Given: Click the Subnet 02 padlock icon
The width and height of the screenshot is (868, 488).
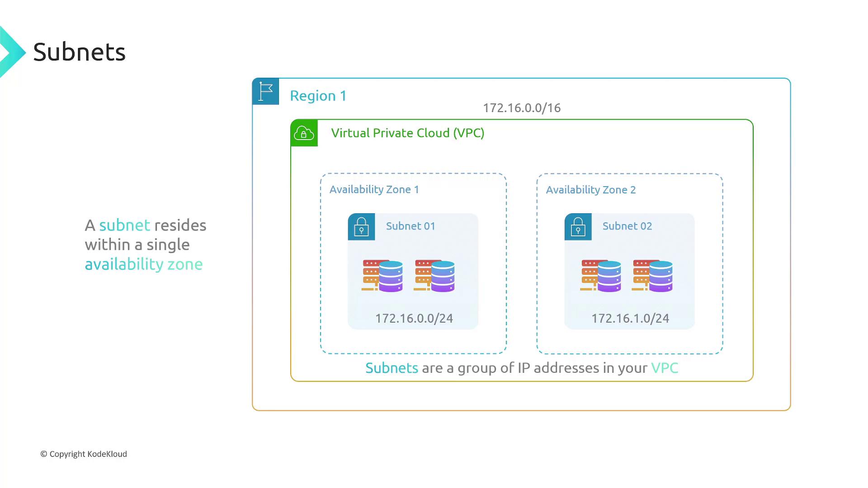Looking at the screenshot, I should point(578,227).
